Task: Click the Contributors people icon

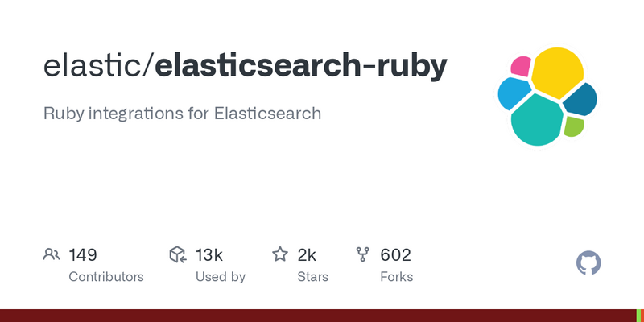Action: (x=52, y=254)
